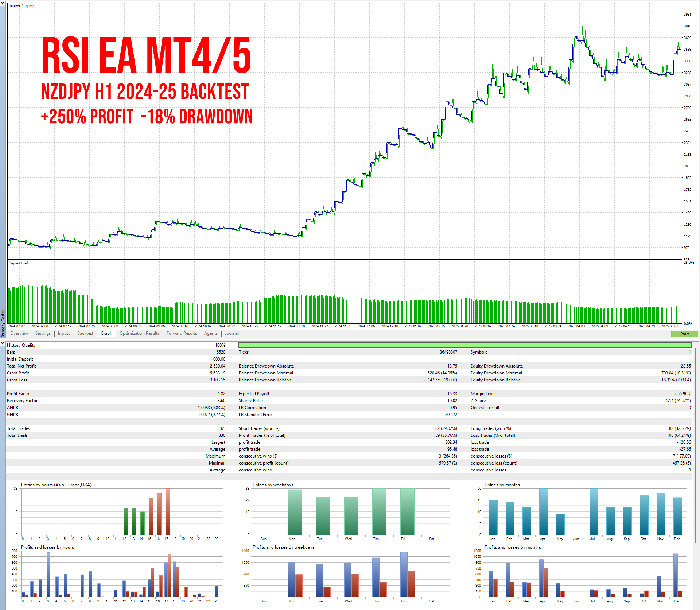The height and width of the screenshot is (610, 700).
Task: Click the hour 17 entries bar
Action: point(168,512)
